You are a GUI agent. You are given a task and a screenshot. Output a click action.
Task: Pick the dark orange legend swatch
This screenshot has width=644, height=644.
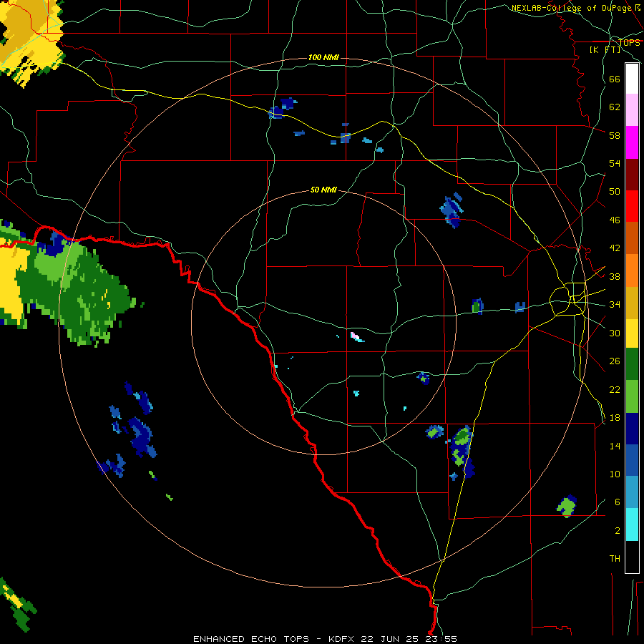tap(632, 238)
